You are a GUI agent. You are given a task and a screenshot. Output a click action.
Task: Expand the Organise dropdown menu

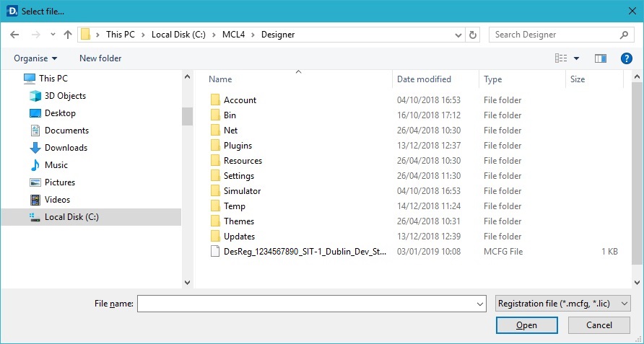tap(35, 58)
